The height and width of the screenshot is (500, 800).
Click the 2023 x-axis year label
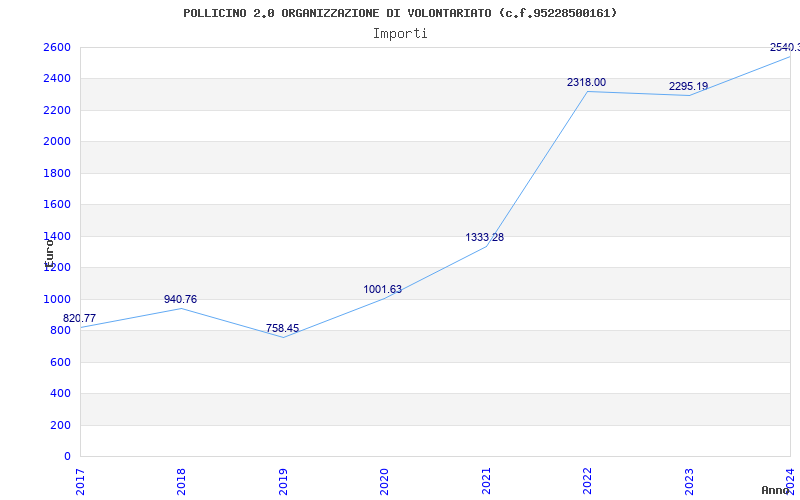688,480
